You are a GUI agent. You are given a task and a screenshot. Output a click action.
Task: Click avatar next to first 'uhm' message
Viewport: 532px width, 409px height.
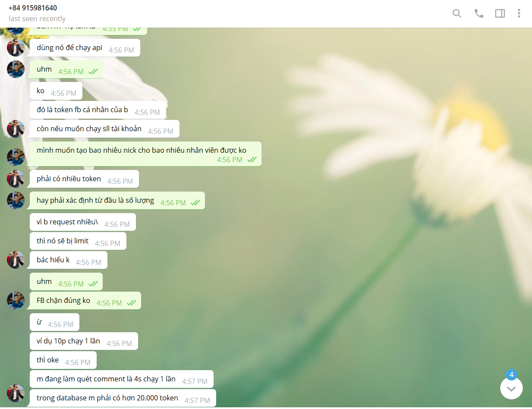(x=16, y=69)
